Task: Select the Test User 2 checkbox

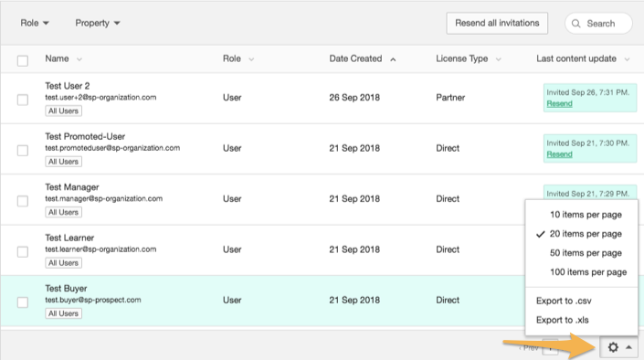Action: pos(23,100)
